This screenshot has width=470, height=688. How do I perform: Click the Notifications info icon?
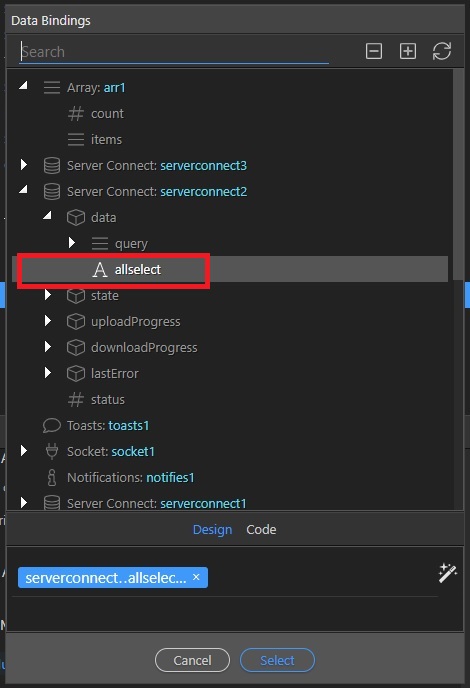pyautogui.click(x=52, y=477)
